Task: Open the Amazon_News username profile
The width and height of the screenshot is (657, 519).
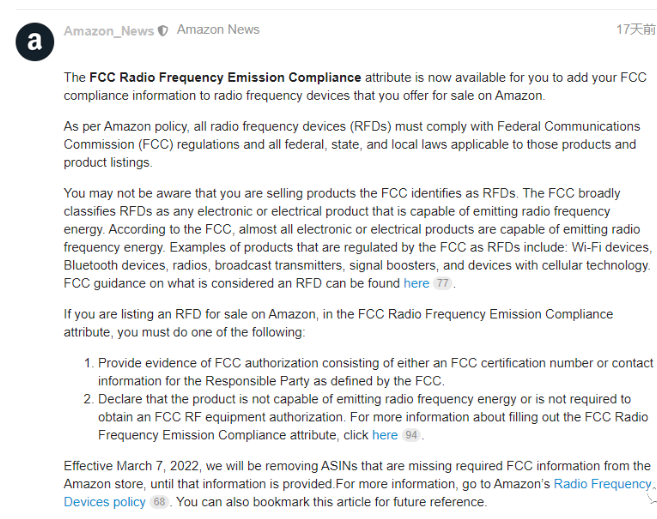Action: [x=109, y=31]
